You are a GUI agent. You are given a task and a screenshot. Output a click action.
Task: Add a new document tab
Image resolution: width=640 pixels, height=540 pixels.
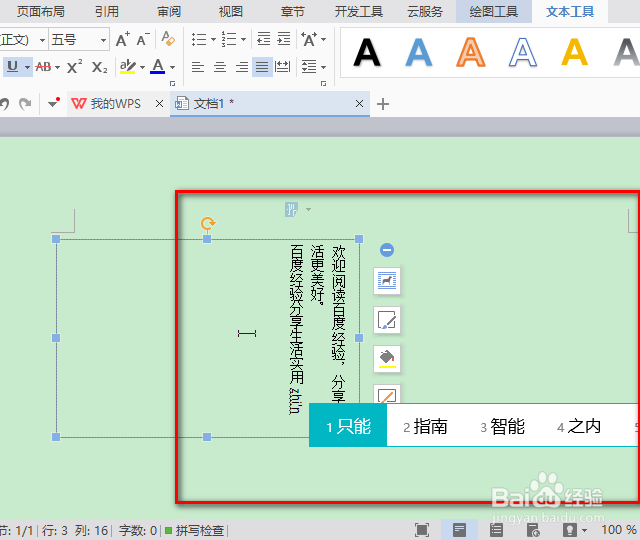point(383,104)
